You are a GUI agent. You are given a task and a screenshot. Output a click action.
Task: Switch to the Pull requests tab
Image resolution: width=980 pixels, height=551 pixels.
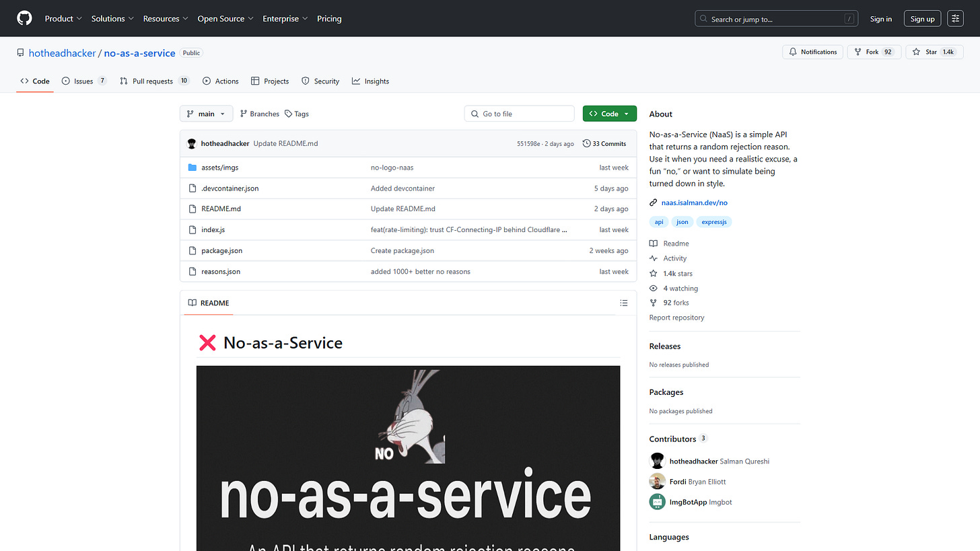pyautogui.click(x=155, y=81)
